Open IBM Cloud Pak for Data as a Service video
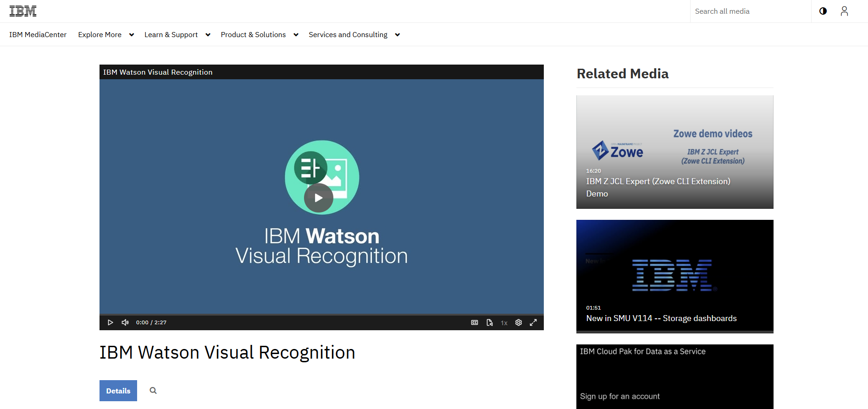Viewport: 868px width, 409px height. (675, 376)
